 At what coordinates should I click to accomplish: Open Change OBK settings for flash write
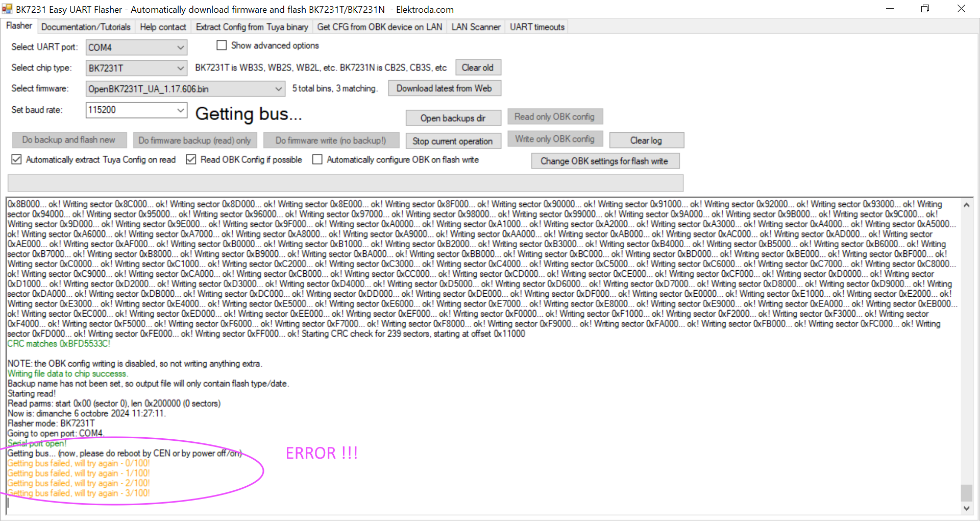605,161
